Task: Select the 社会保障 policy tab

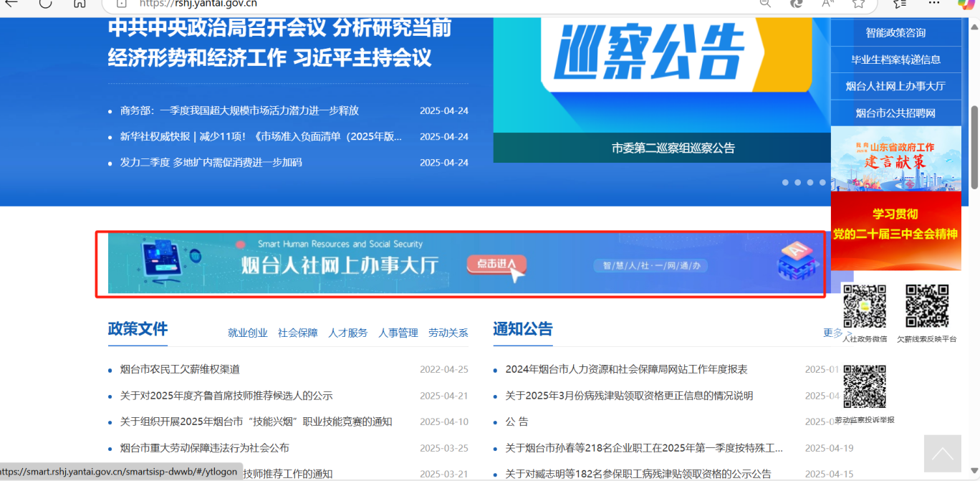Action: coord(298,333)
